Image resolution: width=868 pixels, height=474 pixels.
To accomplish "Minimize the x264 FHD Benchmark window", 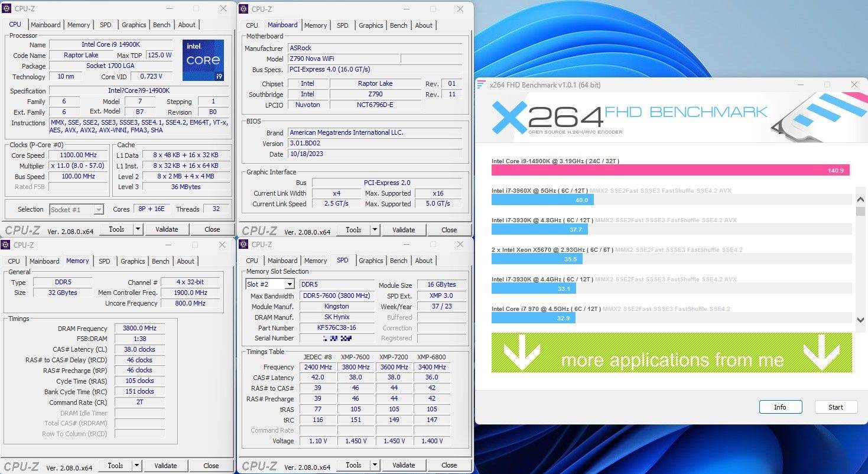I will coord(800,85).
